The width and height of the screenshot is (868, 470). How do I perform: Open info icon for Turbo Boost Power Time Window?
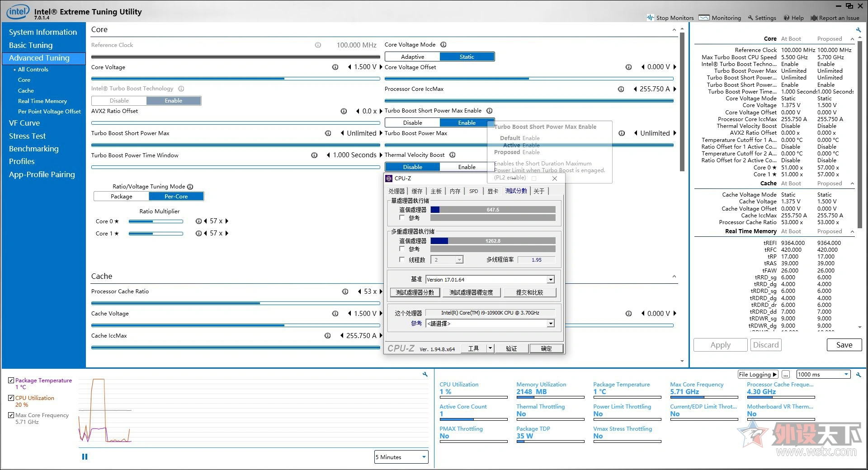pyautogui.click(x=314, y=155)
